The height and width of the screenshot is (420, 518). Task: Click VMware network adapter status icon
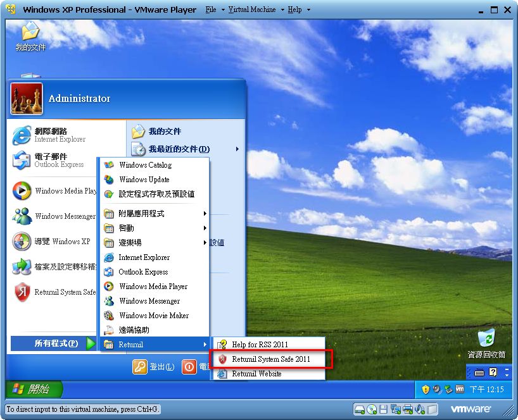395,409
